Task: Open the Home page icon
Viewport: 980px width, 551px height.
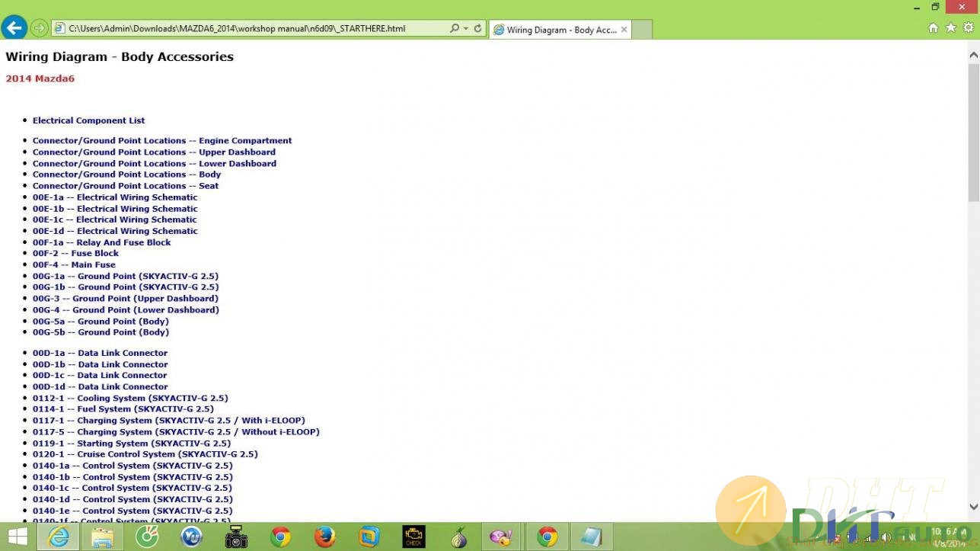Action: click(x=933, y=28)
